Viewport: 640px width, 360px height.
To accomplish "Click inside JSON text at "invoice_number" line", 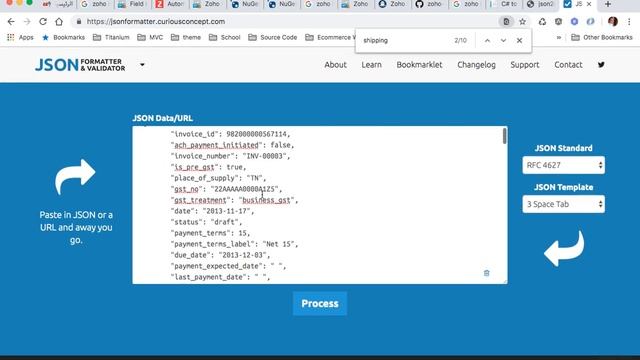I will [x=231, y=156].
